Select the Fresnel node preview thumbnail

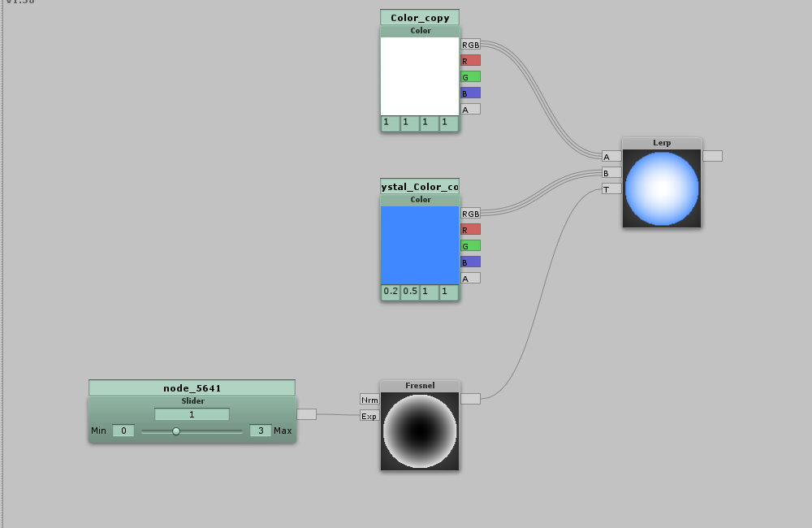click(420, 431)
